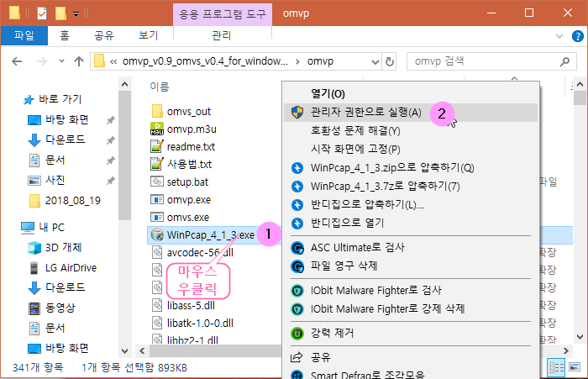Switch to the 공유 ribbon tab

[104, 35]
